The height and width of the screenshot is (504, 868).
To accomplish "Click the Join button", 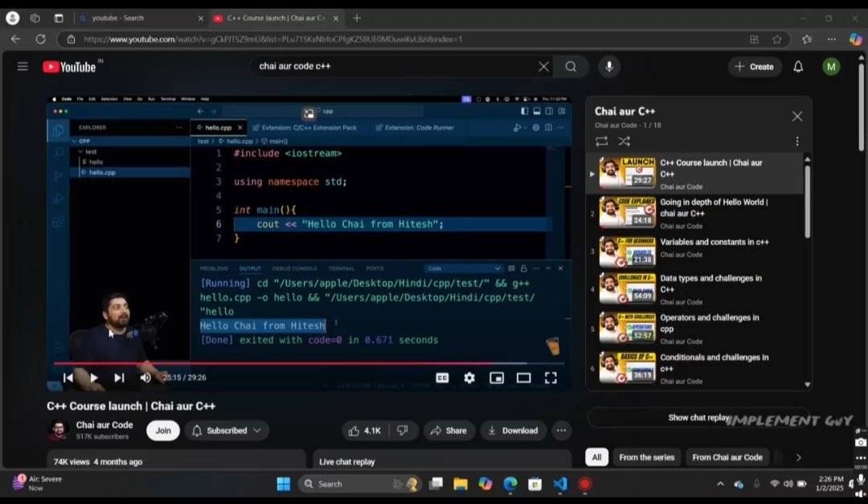I will pyautogui.click(x=162, y=430).
